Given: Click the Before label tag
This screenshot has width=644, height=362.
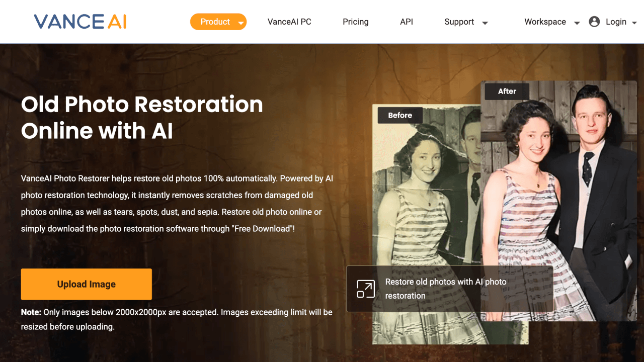Looking at the screenshot, I should point(400,115).
